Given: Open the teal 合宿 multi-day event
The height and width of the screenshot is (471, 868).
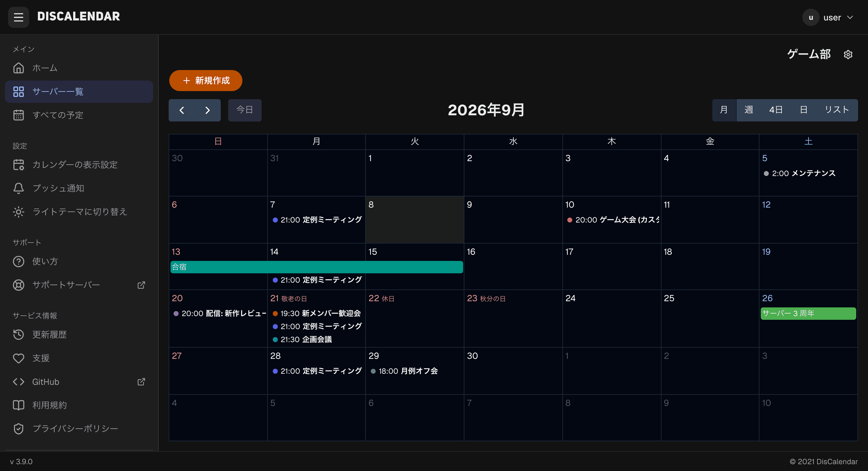Looking at the screenshot, I should click(x=317, y=267).
